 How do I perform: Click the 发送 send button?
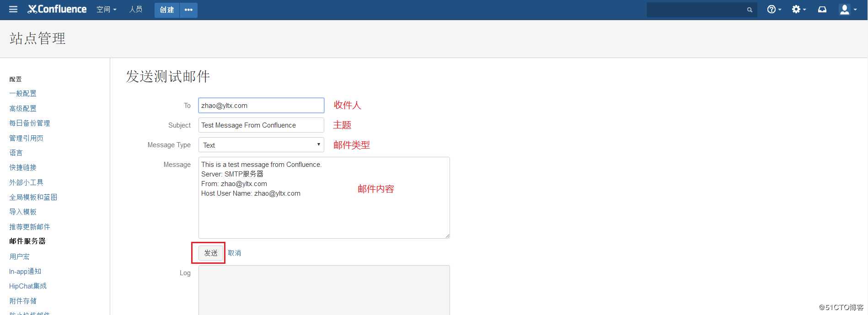pyautogui.click(x=211, y=253)
